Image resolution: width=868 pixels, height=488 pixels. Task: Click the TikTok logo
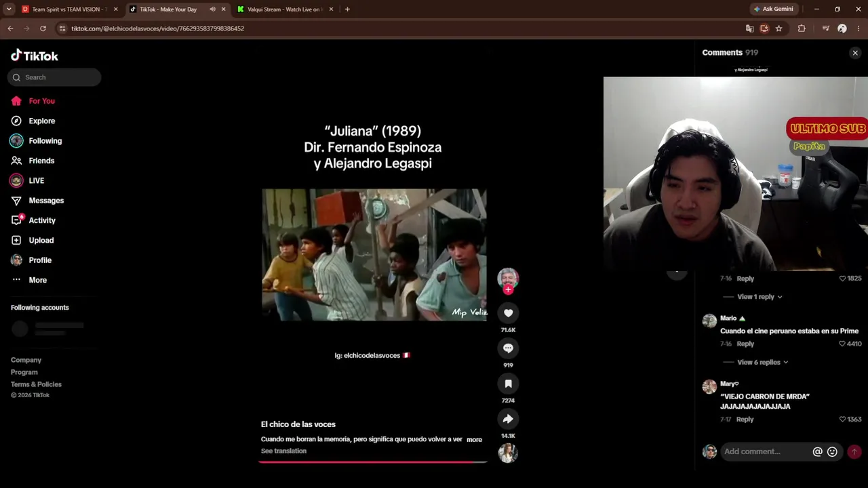coord(35,56)
